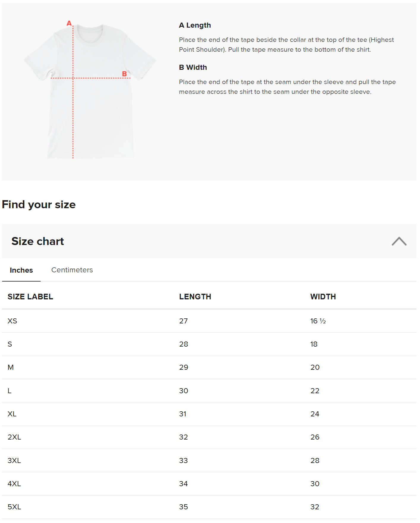Image resolution: width=420 pixels, height=523 pixels.
Task: Select the XL size row label
Action: [12, 414]
